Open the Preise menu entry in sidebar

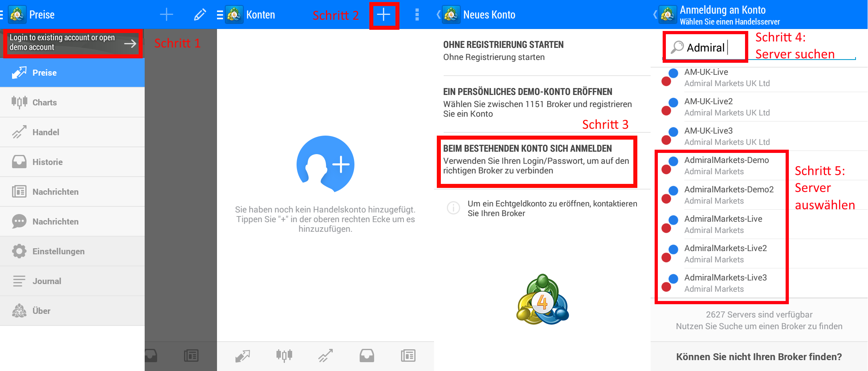pyautogui.click(x=72, y=73)
